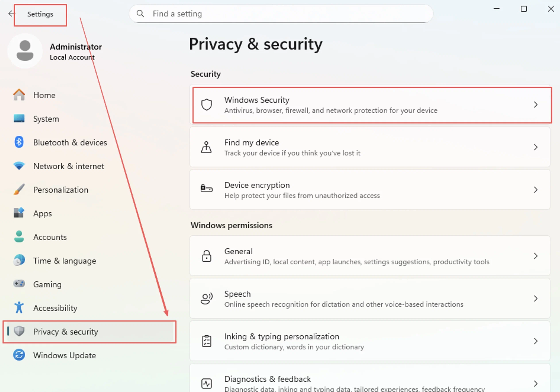Click the Personalization paintbrush icon
The image size is (560, 392).
(19, 189)
